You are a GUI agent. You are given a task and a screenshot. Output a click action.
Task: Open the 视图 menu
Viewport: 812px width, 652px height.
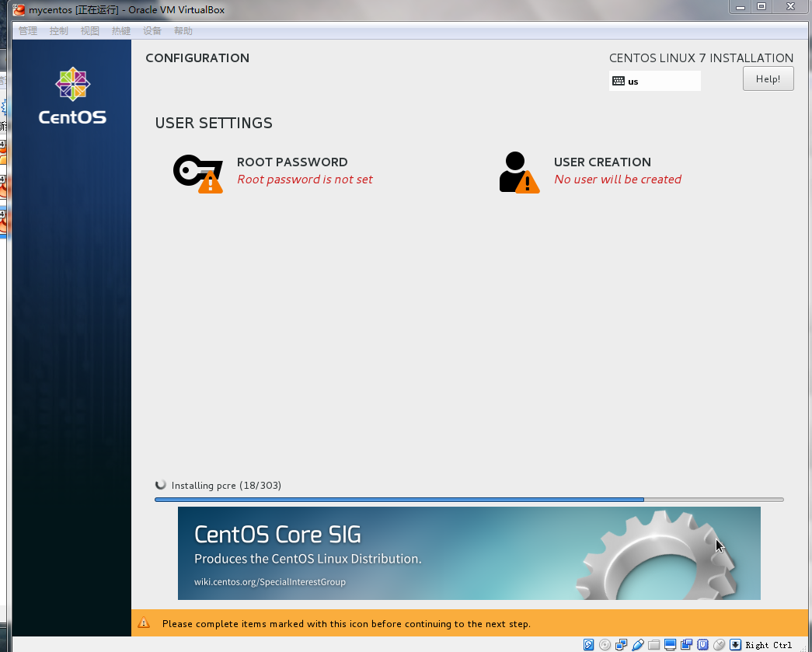pyautogui.click(x=89, y=31)
